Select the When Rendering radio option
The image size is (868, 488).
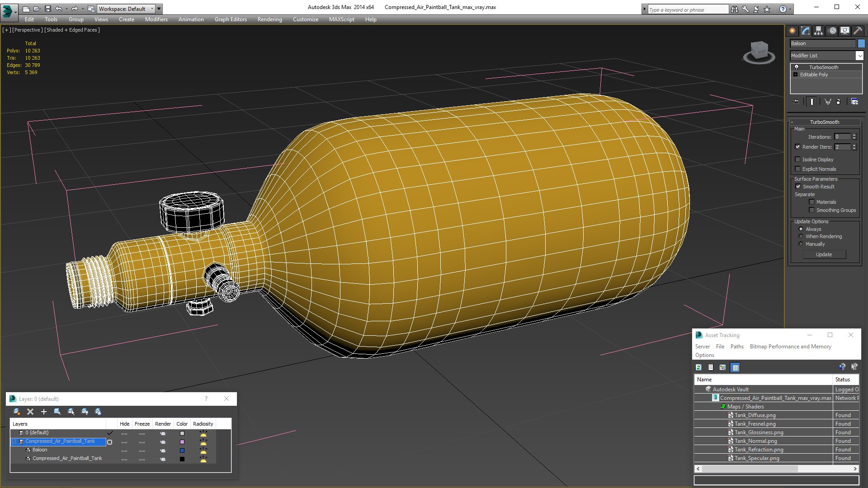(x=801, y=236)
